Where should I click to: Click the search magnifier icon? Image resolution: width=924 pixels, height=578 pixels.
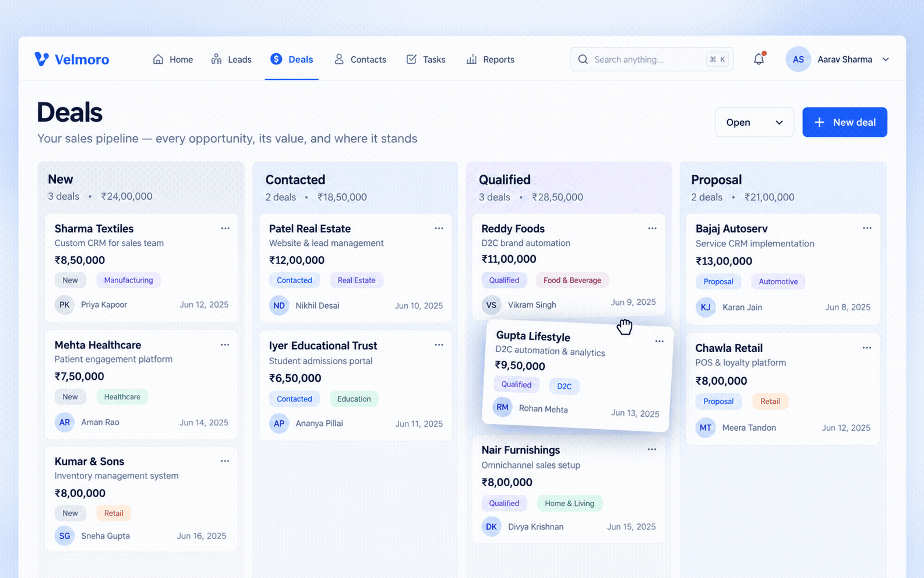pos(583,59)
